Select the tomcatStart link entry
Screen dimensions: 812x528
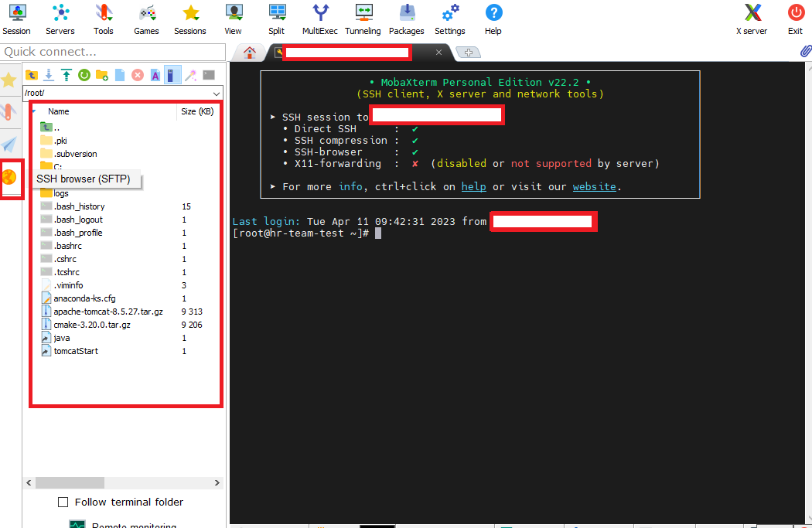pos(70,351)
